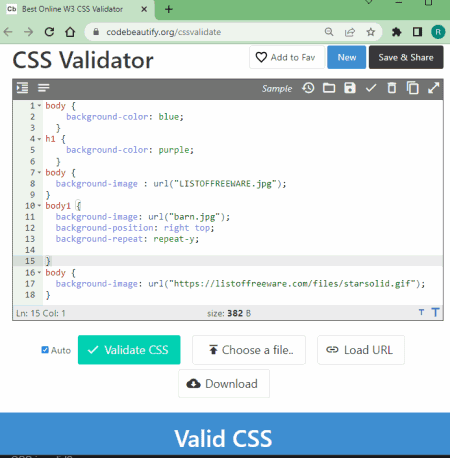Image resolution: width=450 pixels, height=458 pixels.
Task: Click the Load URL button
Action: click(x=361, y=350)
